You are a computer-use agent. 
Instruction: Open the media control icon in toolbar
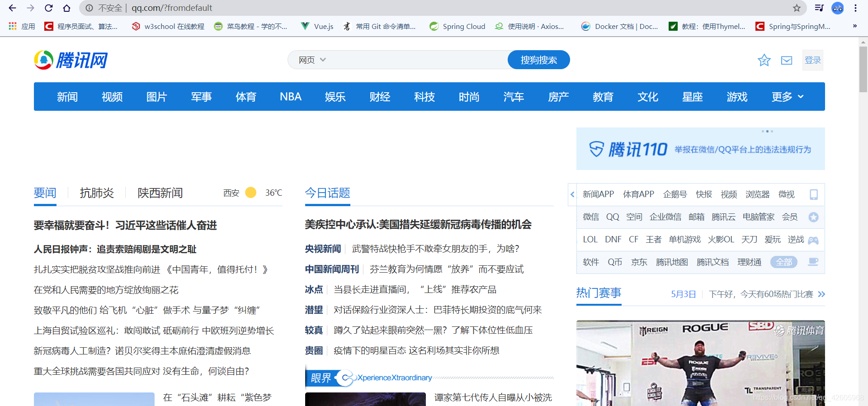(819, 8)
